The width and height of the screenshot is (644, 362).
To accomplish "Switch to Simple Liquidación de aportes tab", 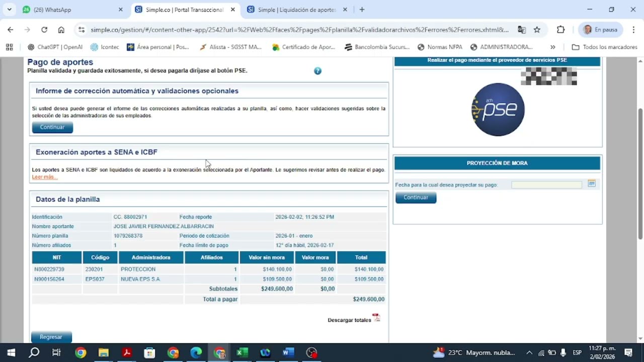I will pyautogui.click(x=298, y=10).
